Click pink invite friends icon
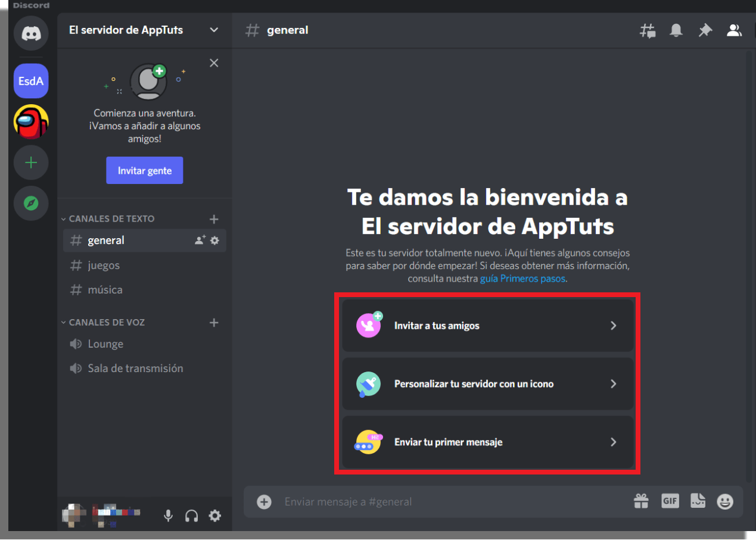 tap(369, 325)
